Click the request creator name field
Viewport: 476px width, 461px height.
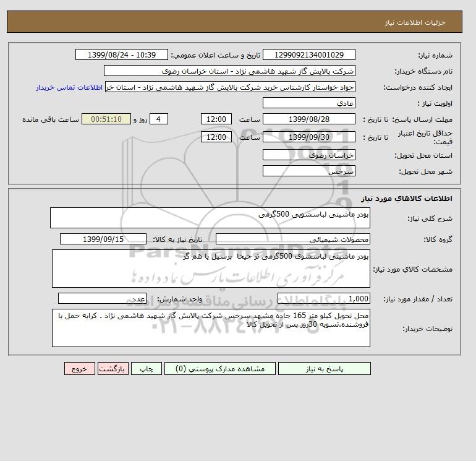tap(230, 87)
